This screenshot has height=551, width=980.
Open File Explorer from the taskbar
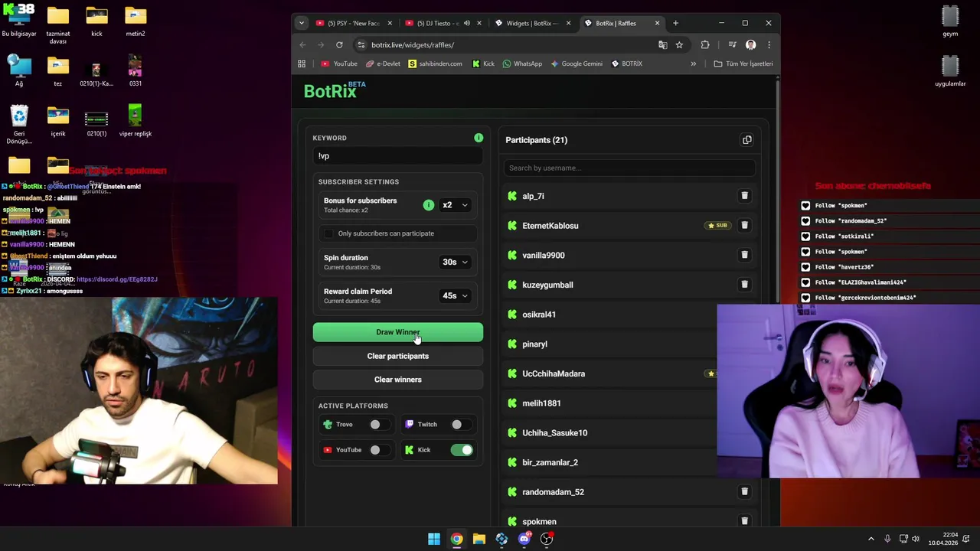[479, 539]
